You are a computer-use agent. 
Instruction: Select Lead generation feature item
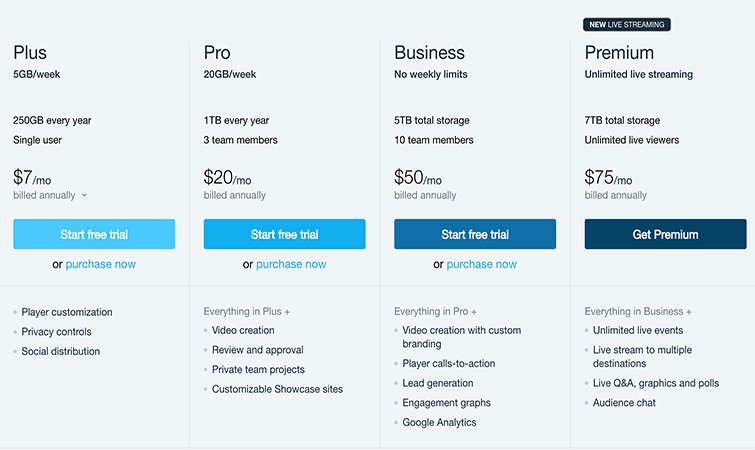pyautogui.click(x=438, y=383)
